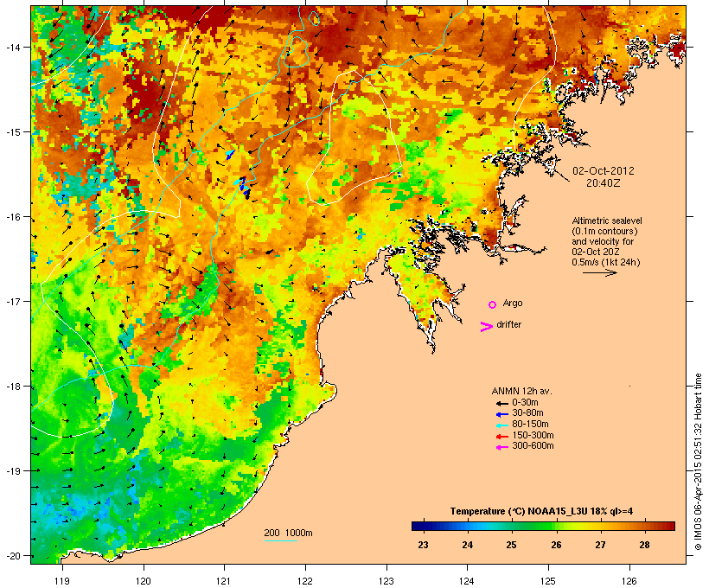The width and height of the screenshot is (709, 588).
Task: Click the colorbar tick label 23
Action: [423, 545]
